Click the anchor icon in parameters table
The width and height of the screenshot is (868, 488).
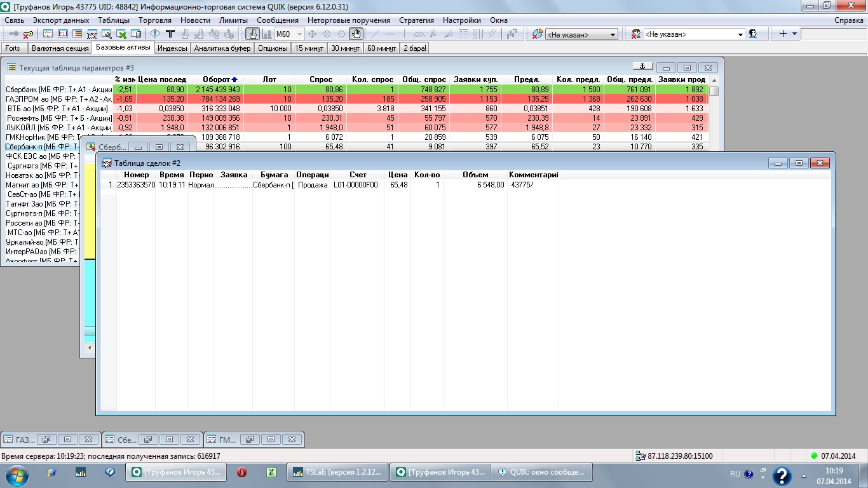tap(642, 67)
